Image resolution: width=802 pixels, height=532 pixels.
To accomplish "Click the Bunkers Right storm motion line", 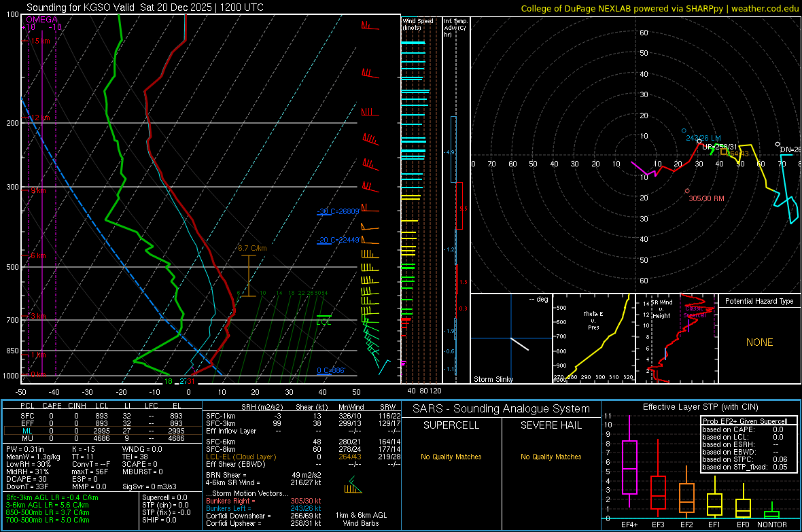I will click(x=264, y=501).
